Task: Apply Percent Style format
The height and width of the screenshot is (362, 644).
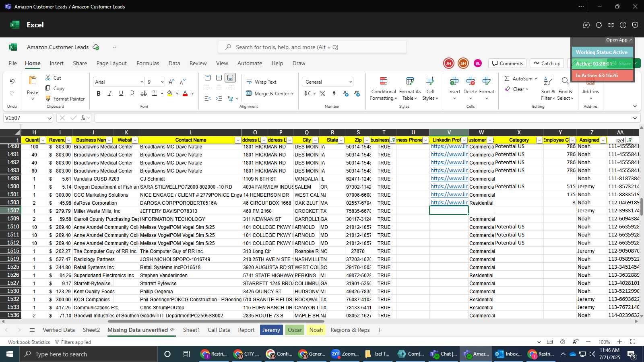Action: click(x=323, y=93)
